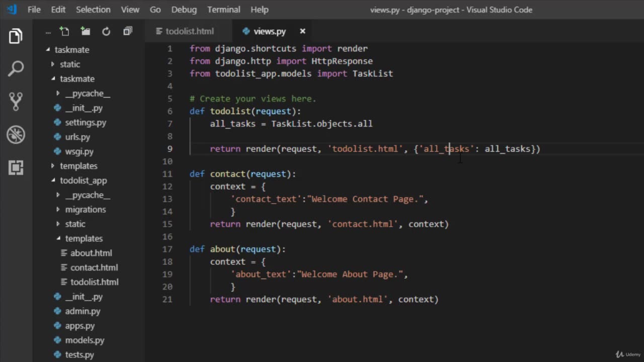
Task: Open explorer panel's more actions ellipsis
Action: click(x=48, y=32)
